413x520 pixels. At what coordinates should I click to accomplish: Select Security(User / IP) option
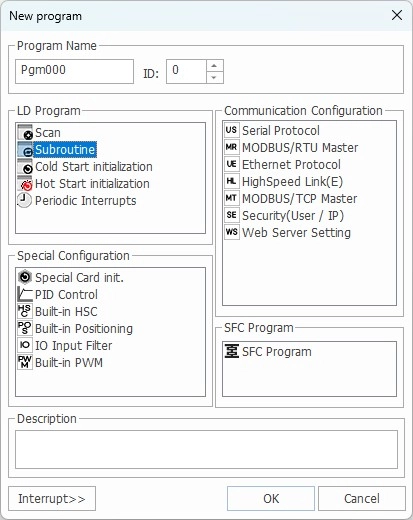293,216
